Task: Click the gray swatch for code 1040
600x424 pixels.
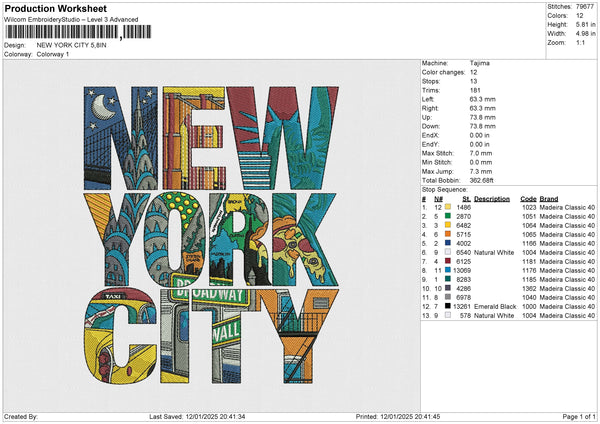Action: (x=447, y=297)
